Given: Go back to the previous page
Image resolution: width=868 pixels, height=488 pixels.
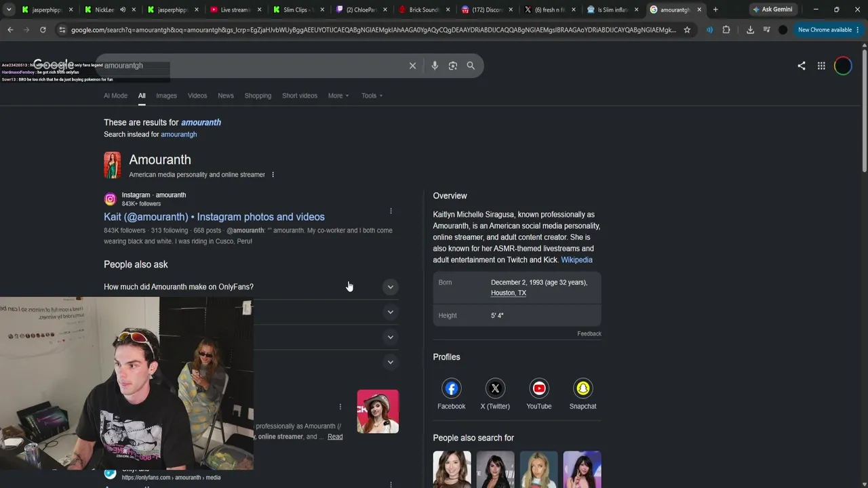Looking at the screenshot, I should (x=10, y=30).
